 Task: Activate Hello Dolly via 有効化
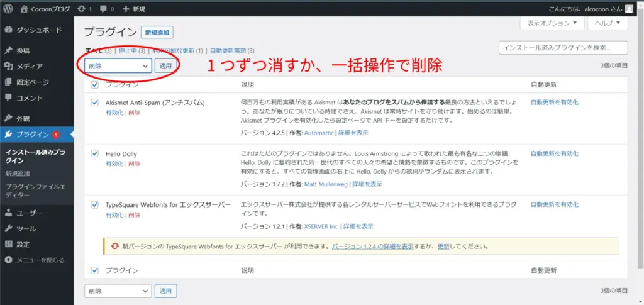click(x=114, y=164)
